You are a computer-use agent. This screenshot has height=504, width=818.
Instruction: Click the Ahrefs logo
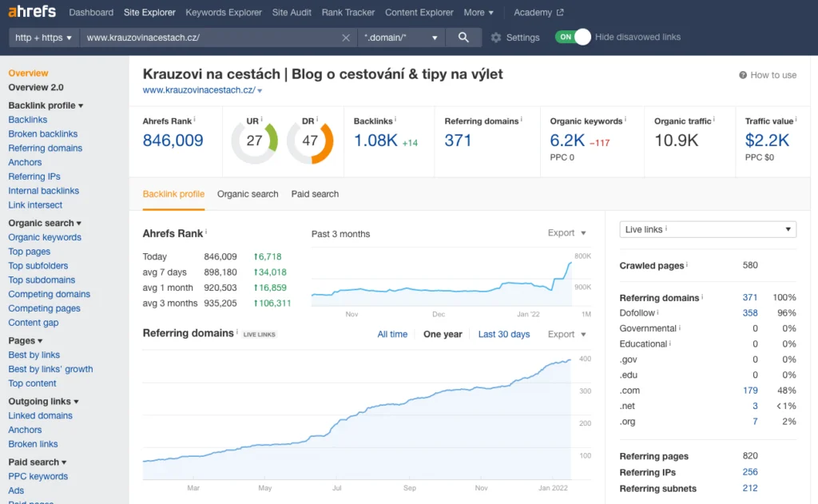click(33, 12)
